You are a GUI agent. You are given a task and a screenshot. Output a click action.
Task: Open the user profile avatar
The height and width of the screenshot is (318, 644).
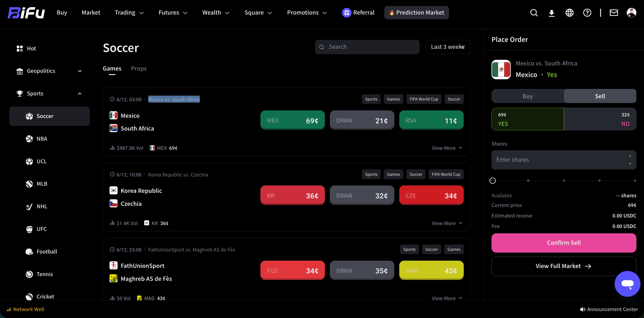point(631,13)
